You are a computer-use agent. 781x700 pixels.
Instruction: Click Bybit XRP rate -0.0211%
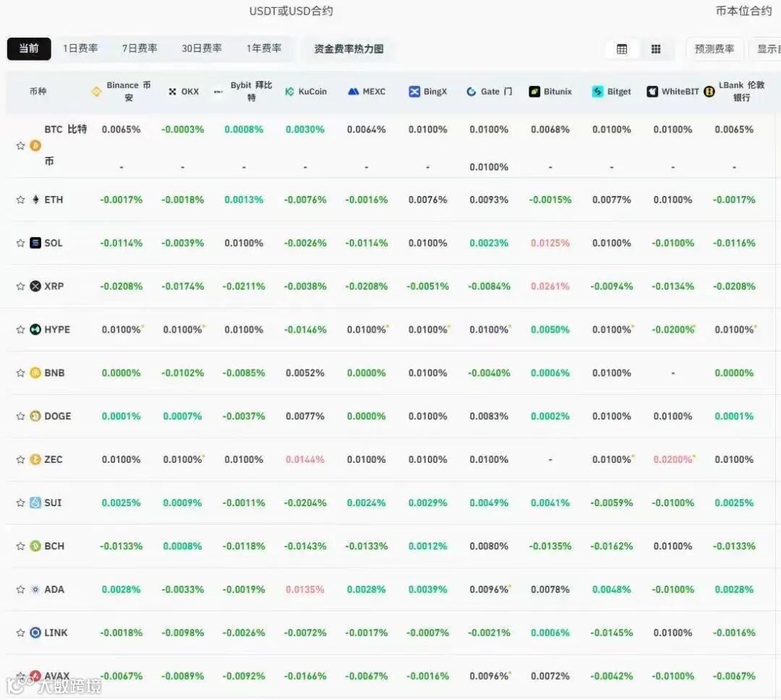click(x=244, y=286)
